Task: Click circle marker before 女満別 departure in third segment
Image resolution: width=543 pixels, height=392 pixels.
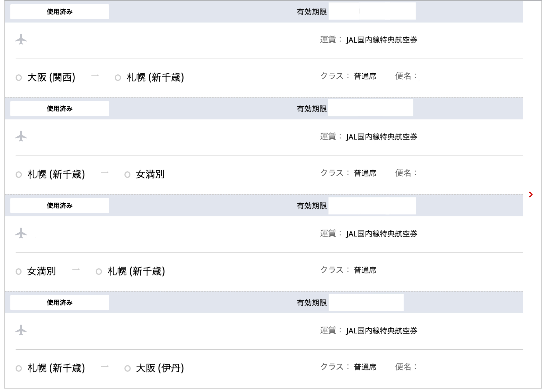Action: [x=19, y=272]
